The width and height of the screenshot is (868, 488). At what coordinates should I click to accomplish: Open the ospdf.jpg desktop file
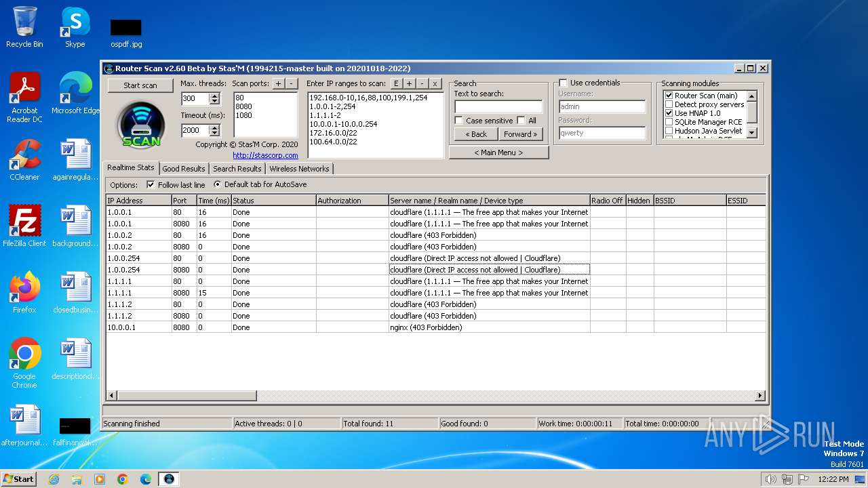coord(126,33)
